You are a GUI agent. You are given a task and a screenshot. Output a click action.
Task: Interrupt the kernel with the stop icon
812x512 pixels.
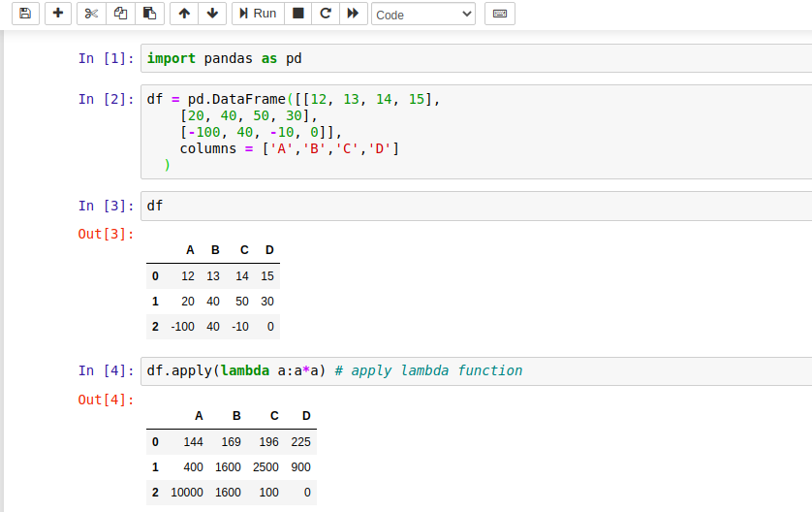(297, 14)
